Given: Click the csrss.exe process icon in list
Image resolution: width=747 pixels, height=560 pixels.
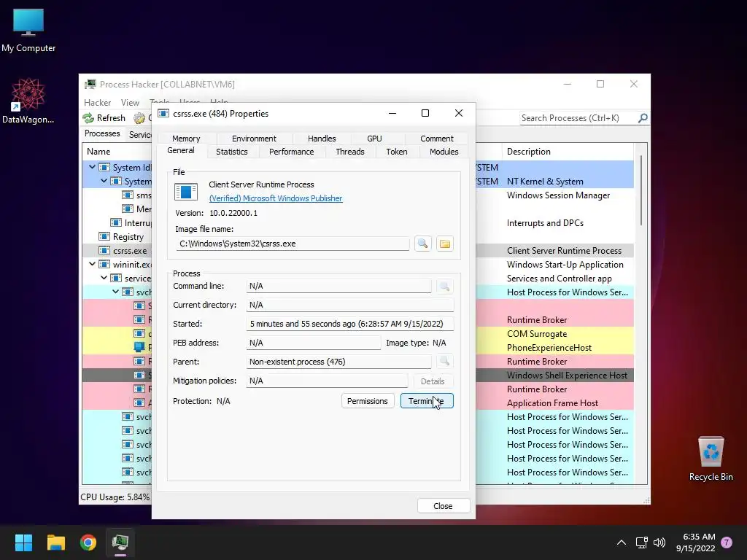Looking at the screenshot, I should click(x=104, y=251).
